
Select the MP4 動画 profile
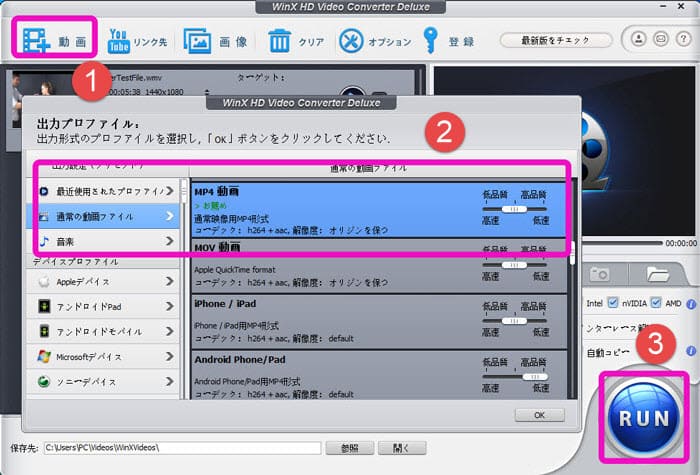(379, 209)
